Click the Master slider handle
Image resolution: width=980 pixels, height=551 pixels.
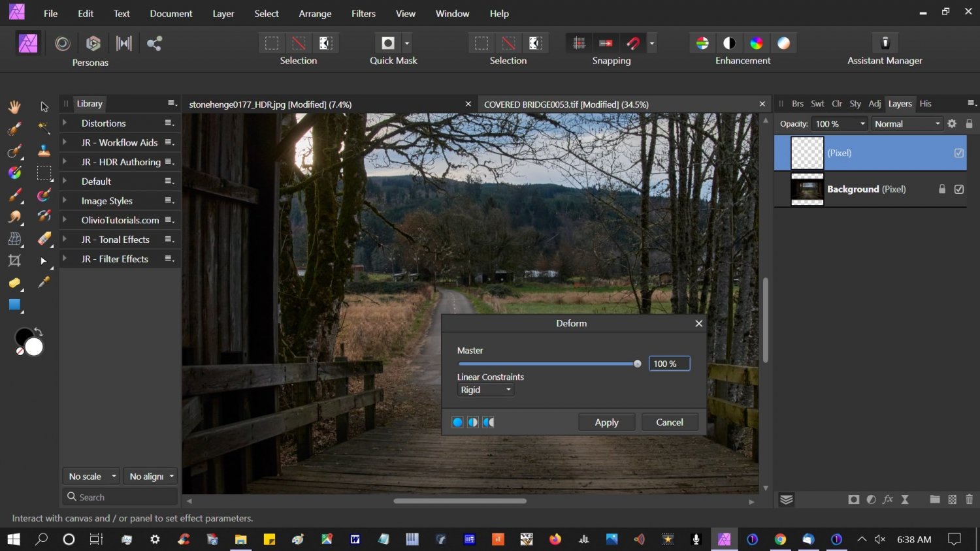point(637,364)
